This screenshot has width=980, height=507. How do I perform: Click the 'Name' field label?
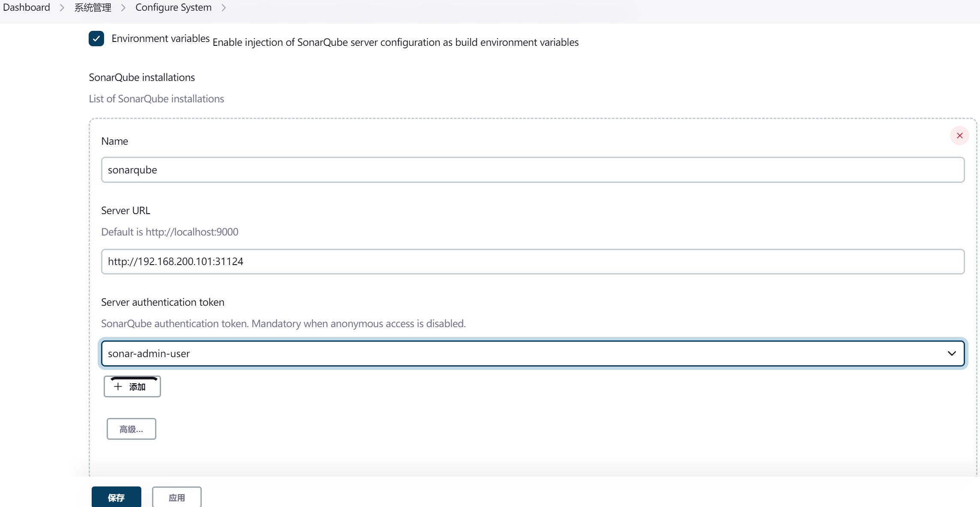pyautogui.click(x=114, y=141)
